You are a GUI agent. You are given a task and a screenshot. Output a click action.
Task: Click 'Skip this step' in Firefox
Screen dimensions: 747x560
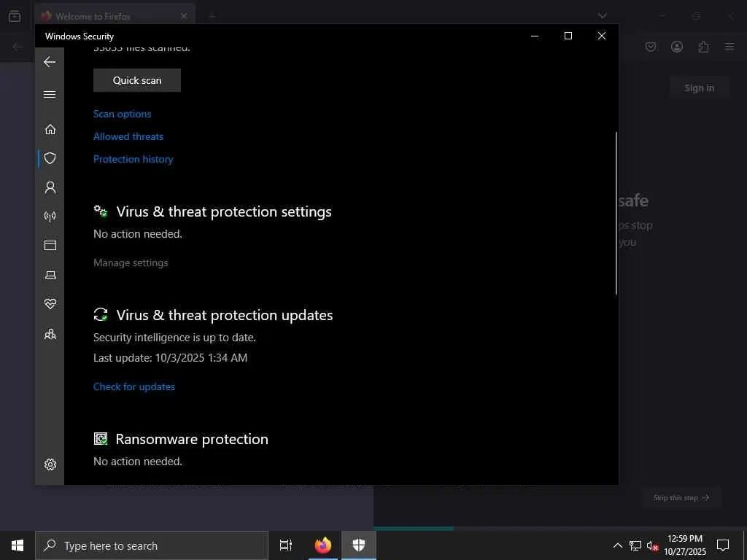pyautogui.click(x=681, y=497)
